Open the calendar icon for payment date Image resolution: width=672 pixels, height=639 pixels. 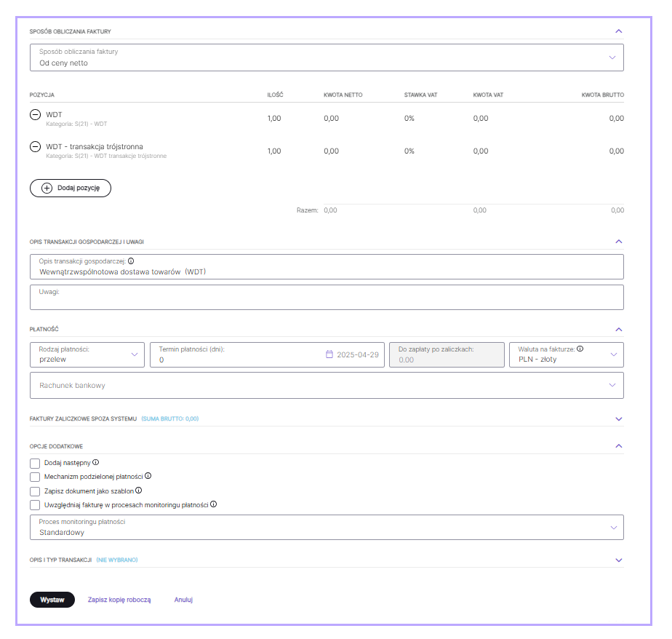[329, 354]
